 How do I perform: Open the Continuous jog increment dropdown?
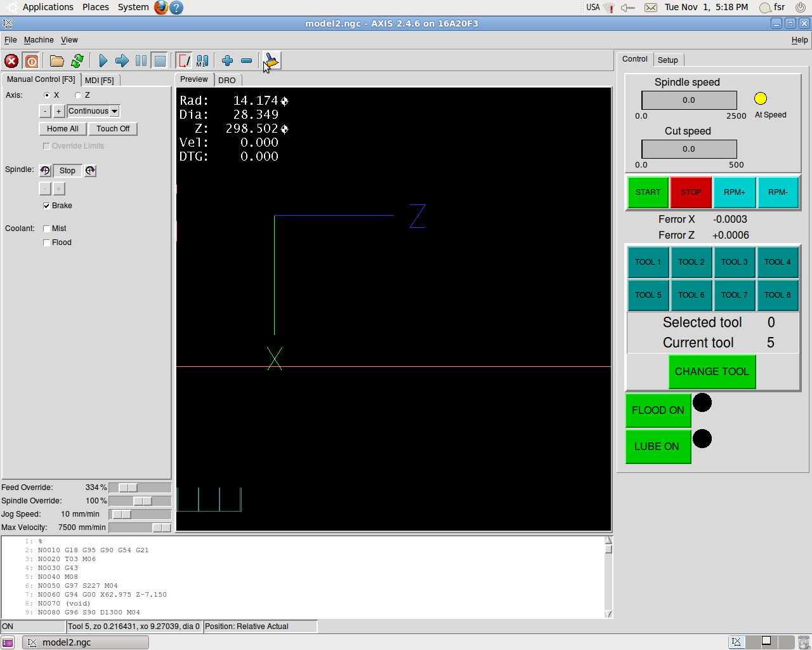pos(93,111)
